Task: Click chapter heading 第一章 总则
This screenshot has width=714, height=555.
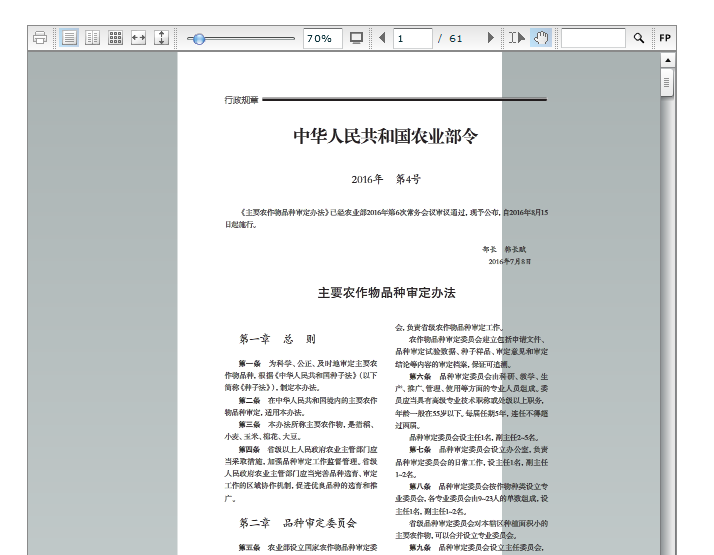Action: pyautogui.click(x=277, y=339)
